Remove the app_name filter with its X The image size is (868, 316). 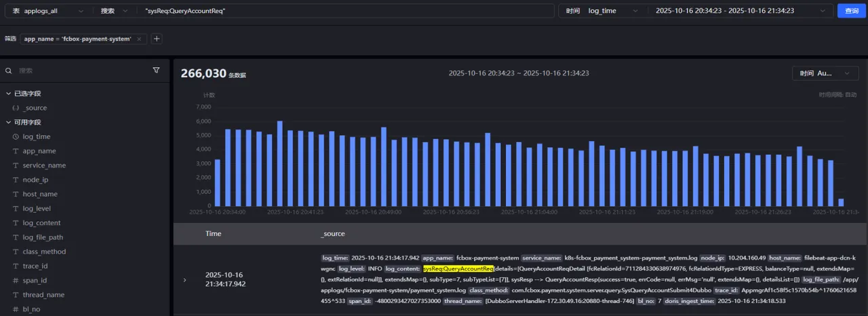point(139,39)
